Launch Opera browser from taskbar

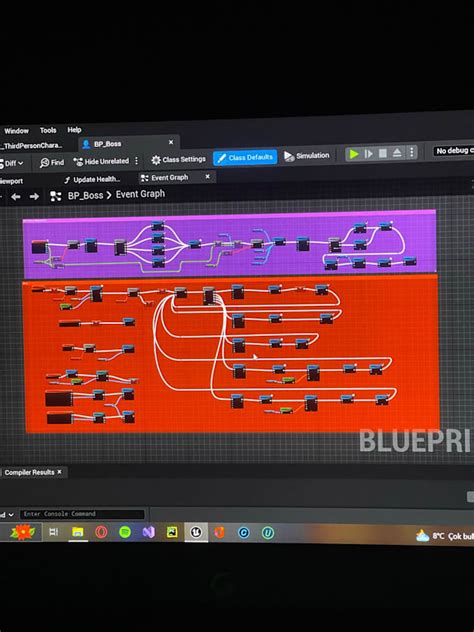[x=101, y=532]
